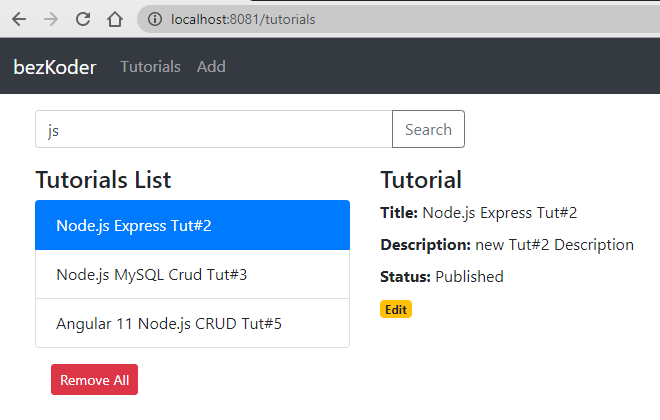Open the browser home page icon
The height and width of the screenshot is (420, 660).
pyautogui.click(x=114, y=19)
